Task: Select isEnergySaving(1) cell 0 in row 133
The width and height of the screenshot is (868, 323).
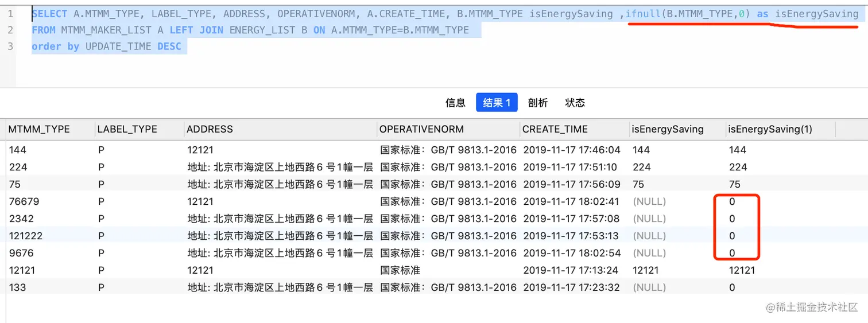Action: [x=732, y=287]
